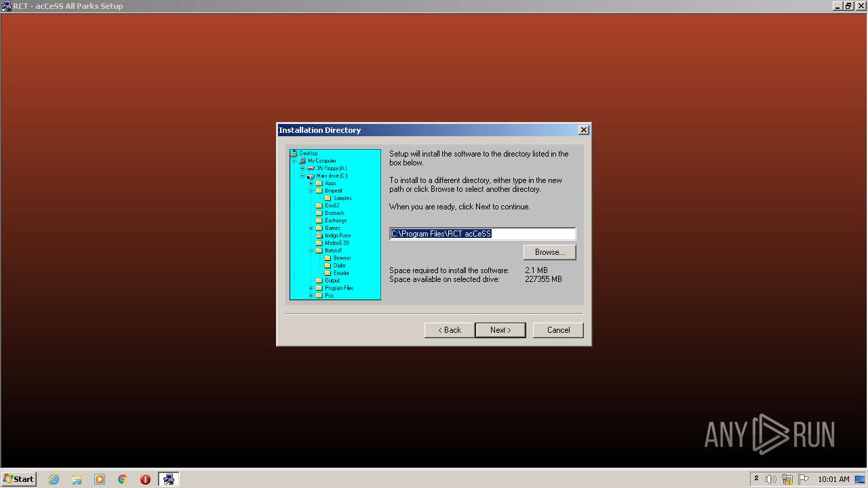The height and width of the screenshot is (488, 868).
Task: Click the 227355 MB space available value
Action: [543, 279]
